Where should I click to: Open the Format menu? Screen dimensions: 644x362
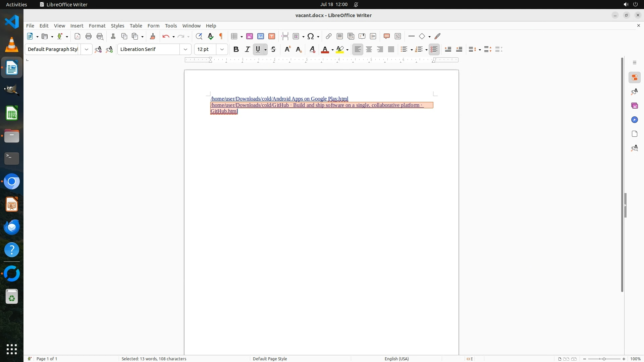pyautogui.click(x=97, y=26)
